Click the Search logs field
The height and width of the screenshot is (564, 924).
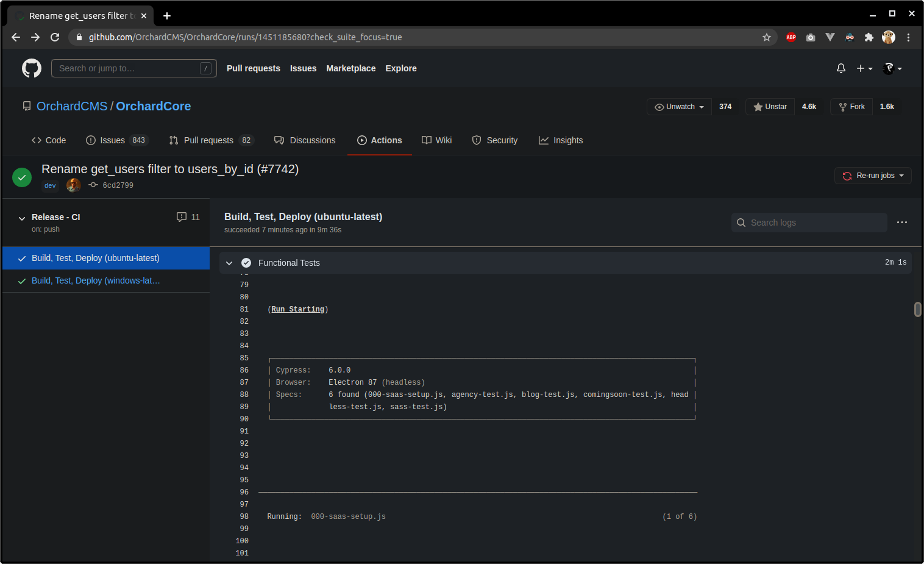[809, 223]
